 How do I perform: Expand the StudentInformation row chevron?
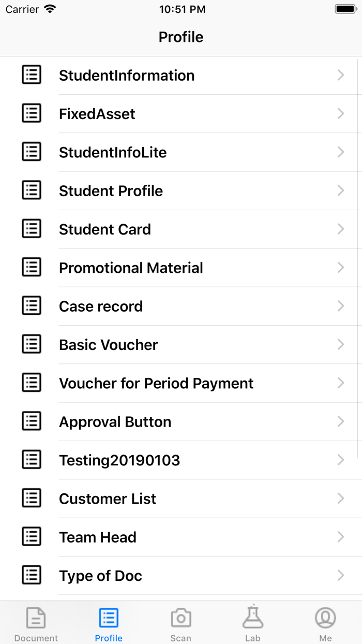(x=341, y=75)
